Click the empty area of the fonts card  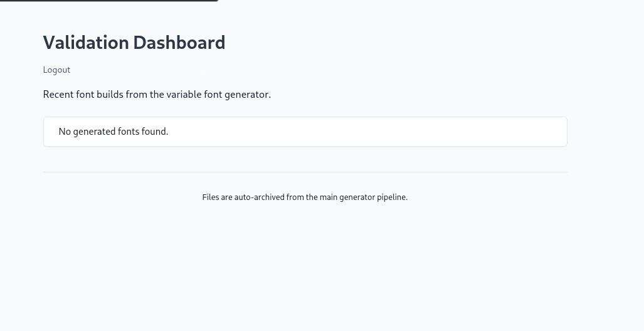tap(376, 132)
